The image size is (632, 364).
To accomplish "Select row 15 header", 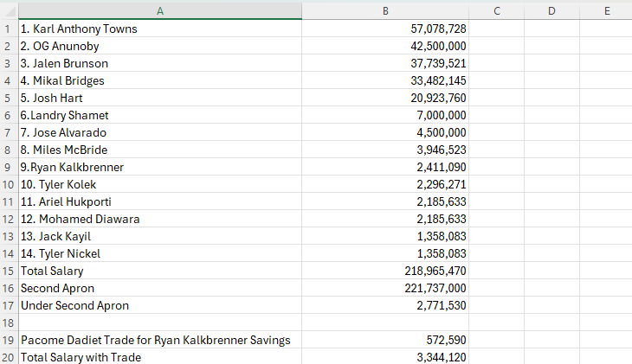I will coord(8,271).
